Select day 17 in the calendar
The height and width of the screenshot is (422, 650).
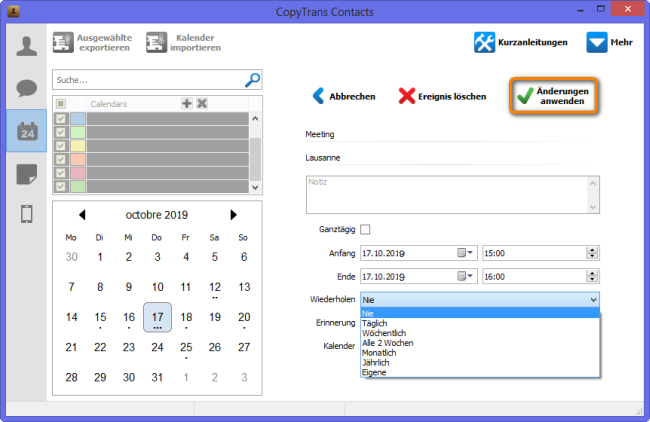coord(157,318)
